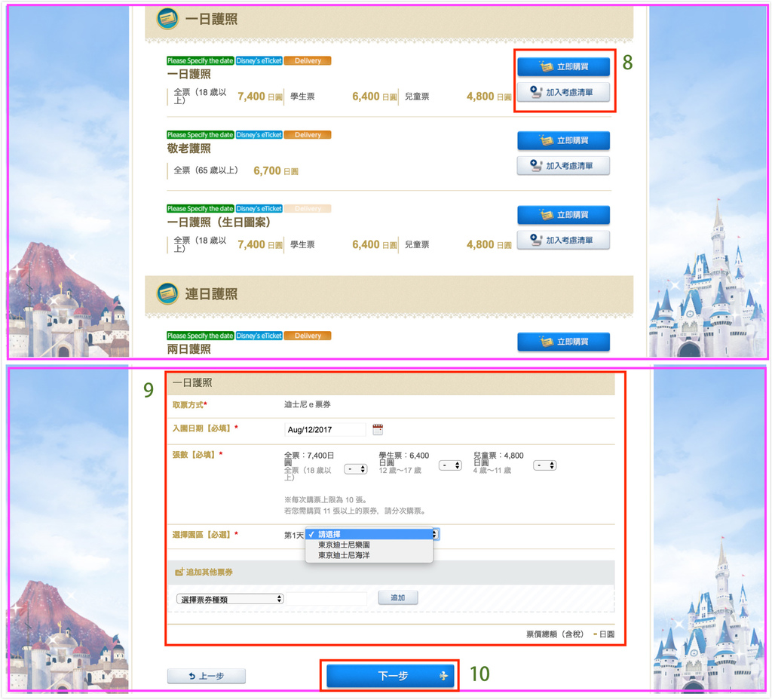Open the 兒童票 quantity dropdown
Screen dimensions: 772x700
(x=544, y=465)
